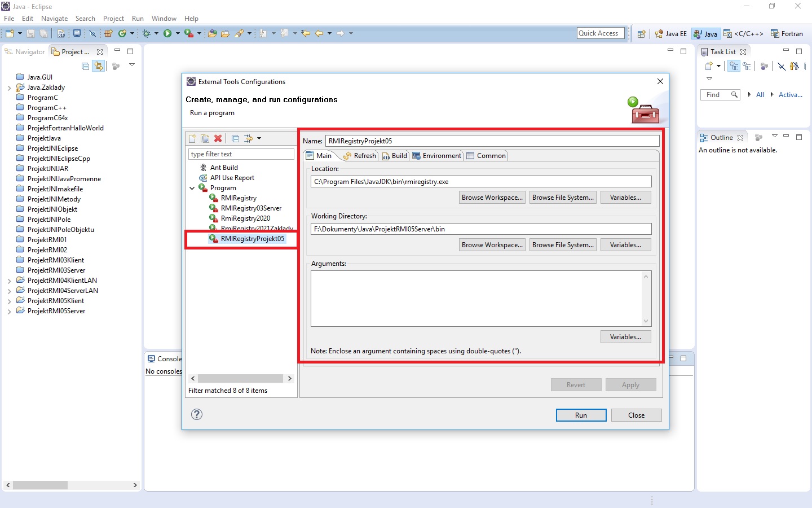Screen dimensions: 812x508
Task: Open the Window menu
Action: (164, 19)
